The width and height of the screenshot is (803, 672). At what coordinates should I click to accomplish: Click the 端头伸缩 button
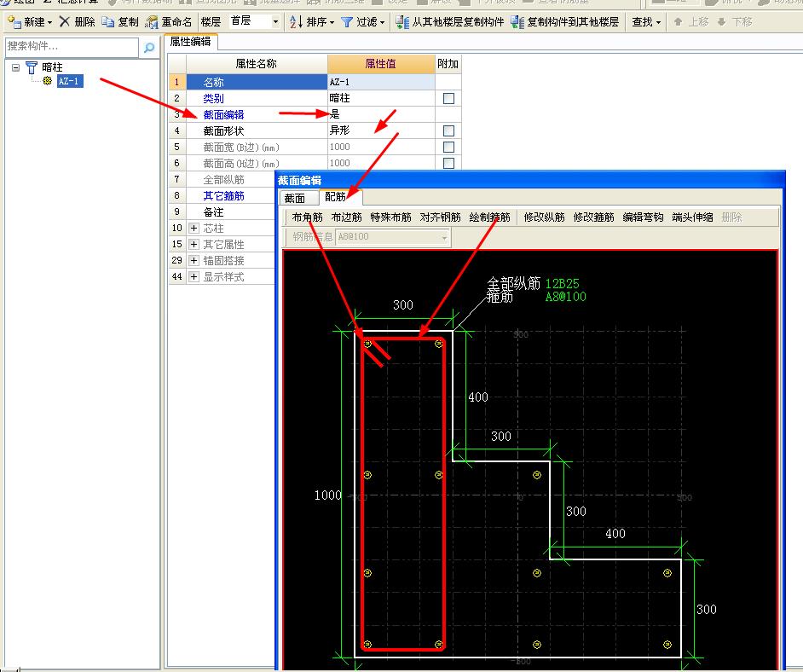click(x=692, y=217)
